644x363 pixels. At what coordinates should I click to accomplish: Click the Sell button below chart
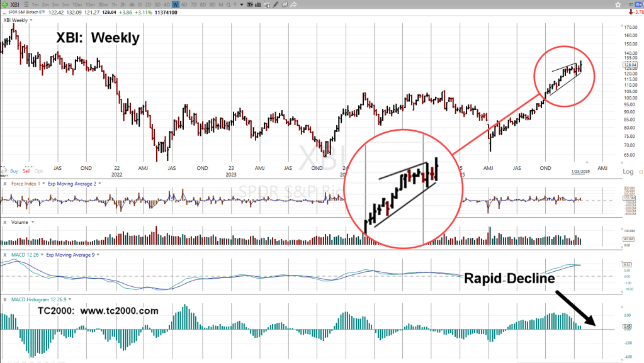tap(26, 171)
